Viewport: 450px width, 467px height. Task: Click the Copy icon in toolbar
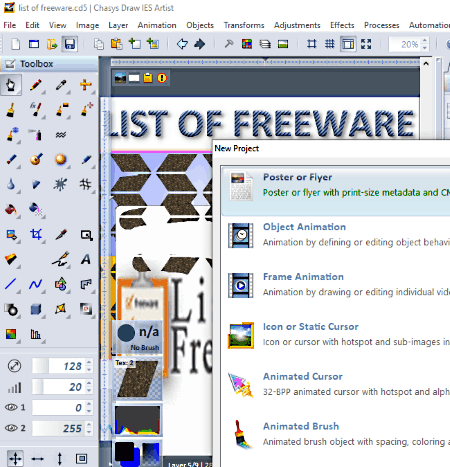click(99, 44)
